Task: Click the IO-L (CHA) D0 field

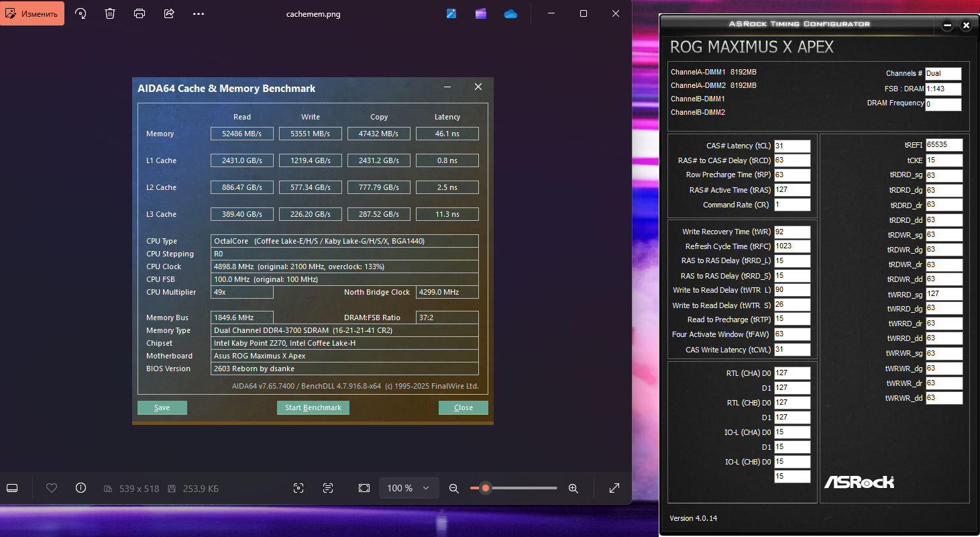Action: tap(792, 432)
